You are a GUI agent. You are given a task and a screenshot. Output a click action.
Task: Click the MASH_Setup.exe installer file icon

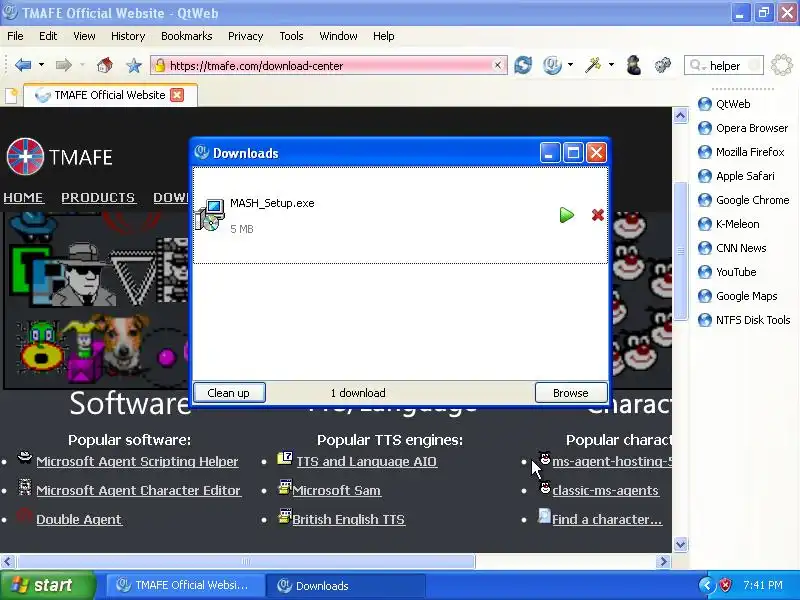tap(210, 215)
